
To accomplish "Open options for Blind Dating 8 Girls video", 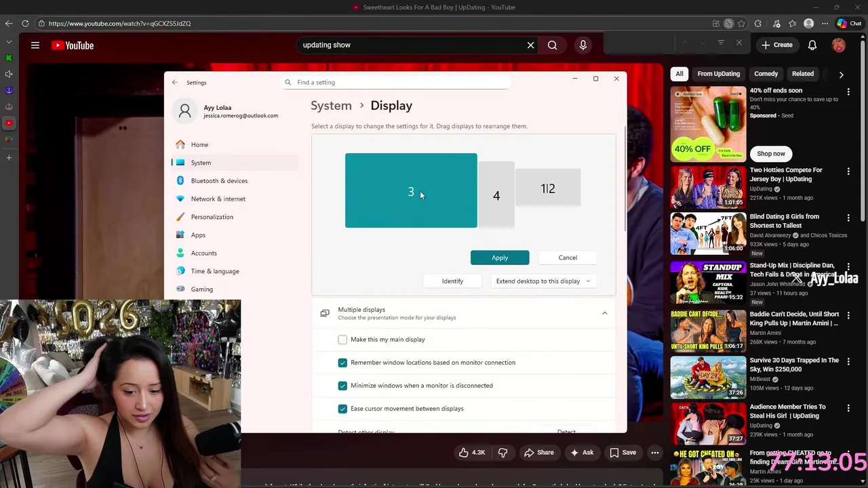I will coord(848,218).
